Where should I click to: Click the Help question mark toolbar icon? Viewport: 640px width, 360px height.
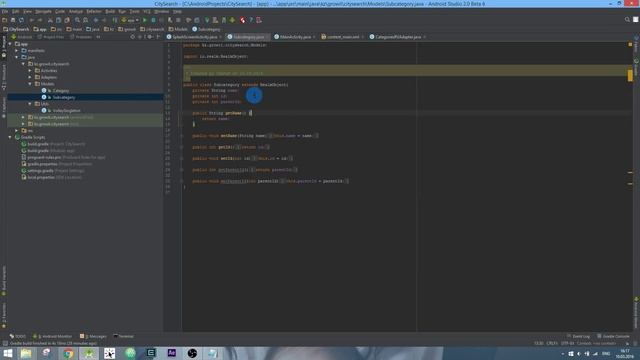coord(251,20)
